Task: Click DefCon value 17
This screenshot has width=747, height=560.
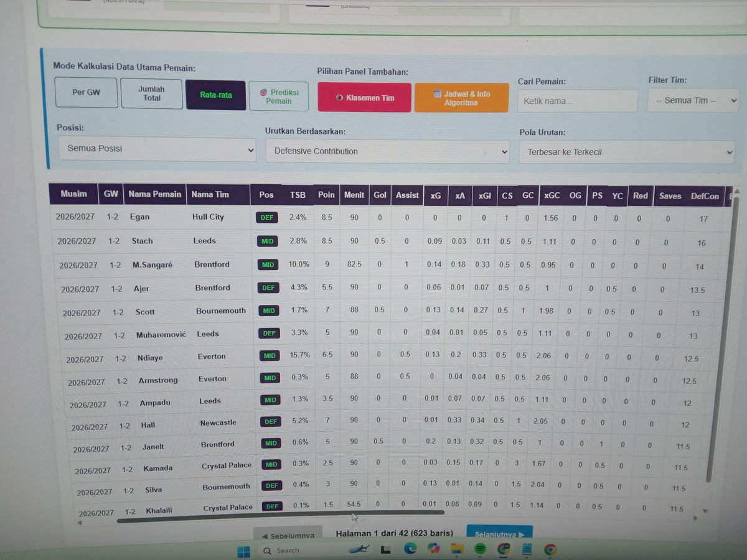Action: click(703, 219)
